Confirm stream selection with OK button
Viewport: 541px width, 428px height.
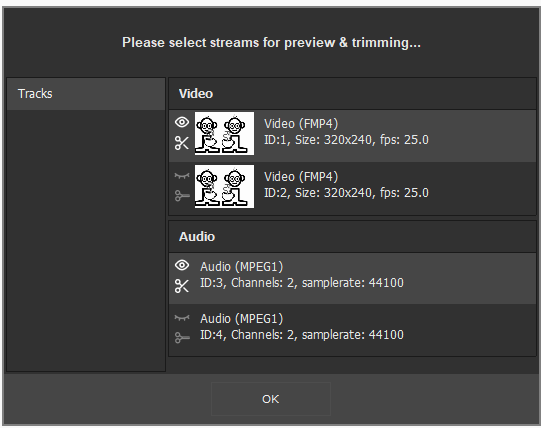point(270,399)
